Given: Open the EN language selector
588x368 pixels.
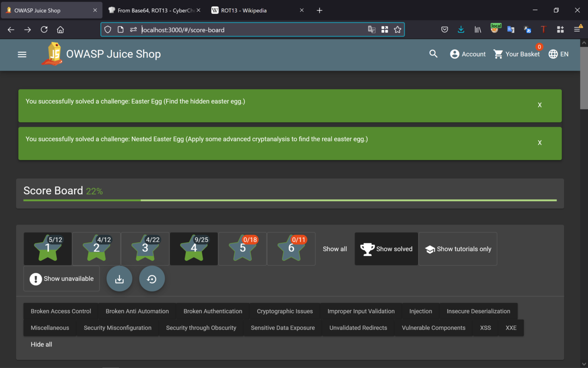Looking at the screenshot, I should (x=559, y=54).
